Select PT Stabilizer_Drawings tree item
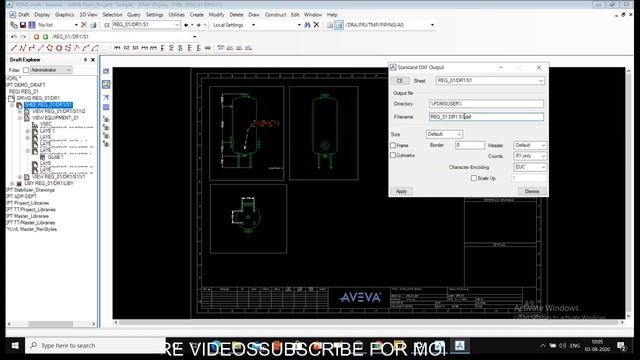The image size is (640, 360). click(x=30, y=190)
